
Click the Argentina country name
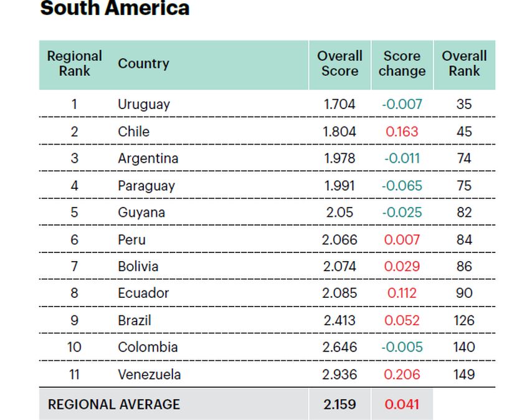(148, 158)
